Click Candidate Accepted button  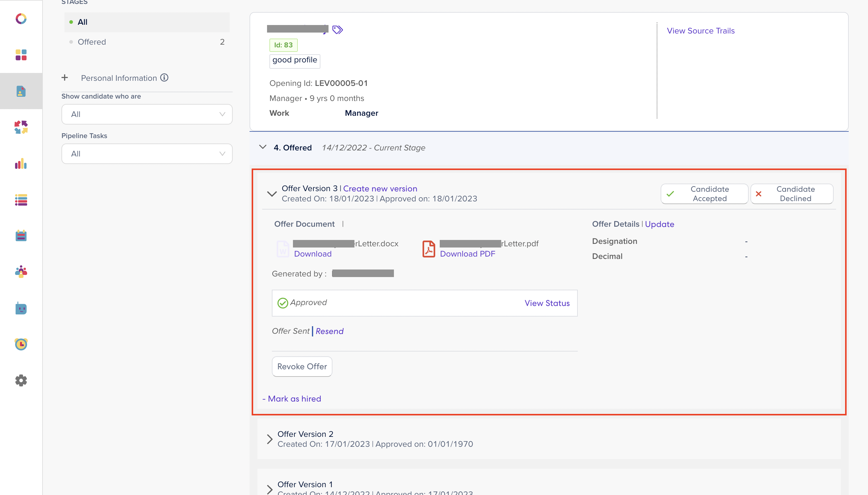coord(704,194)
